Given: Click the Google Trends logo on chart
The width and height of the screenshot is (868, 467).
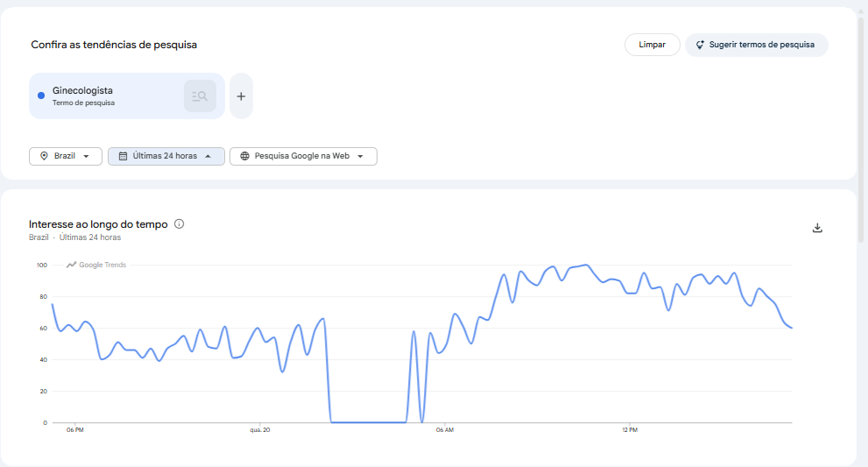Looking at the screenshot, I should (x=96, y=265).
